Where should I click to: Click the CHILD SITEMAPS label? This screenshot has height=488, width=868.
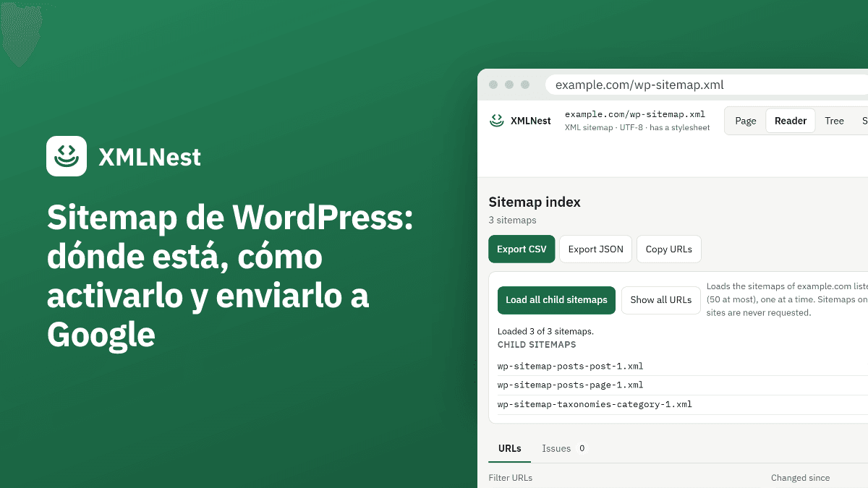(x=537, y=345)
